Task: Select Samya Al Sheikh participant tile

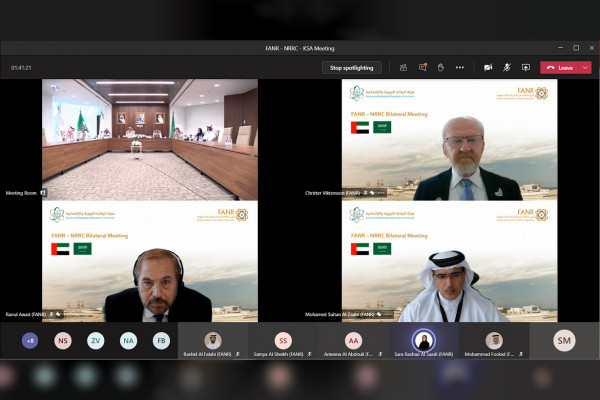Action: pyautogui.click(x=283, y=341)
